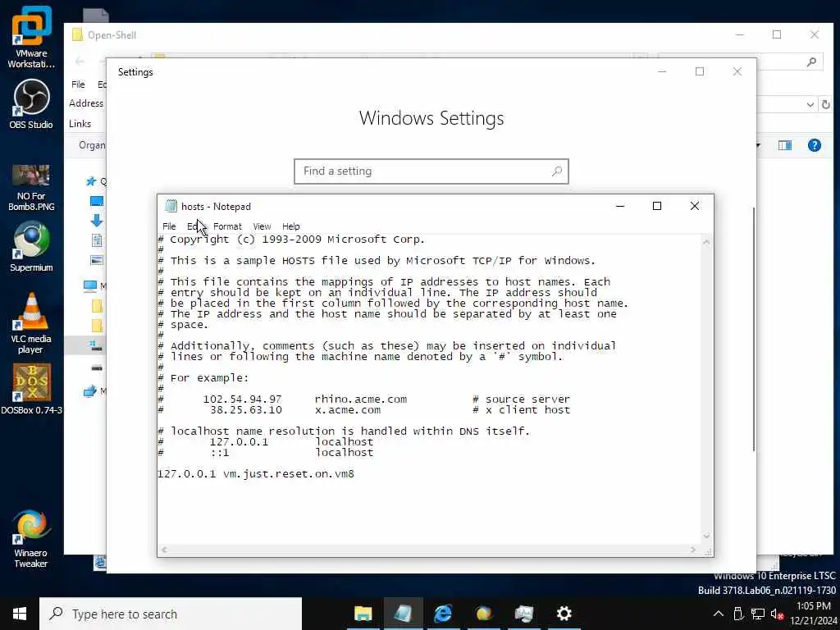
Task: Toggle the preview pane icon in Explorer
Action: coord(785,145)
